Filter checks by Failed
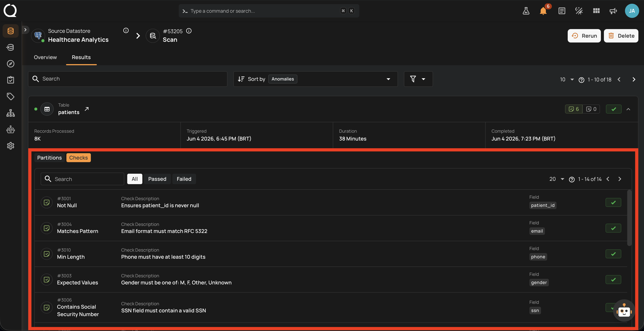 pos(184,179)
